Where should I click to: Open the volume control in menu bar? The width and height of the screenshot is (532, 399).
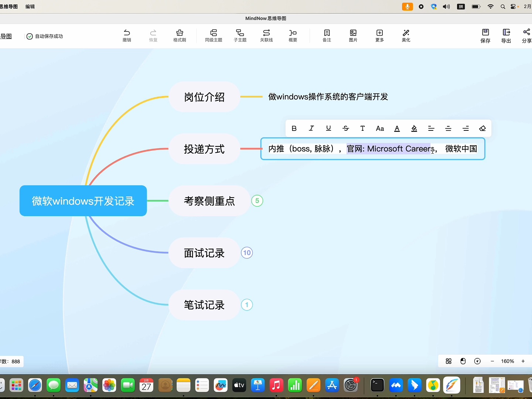446,7
